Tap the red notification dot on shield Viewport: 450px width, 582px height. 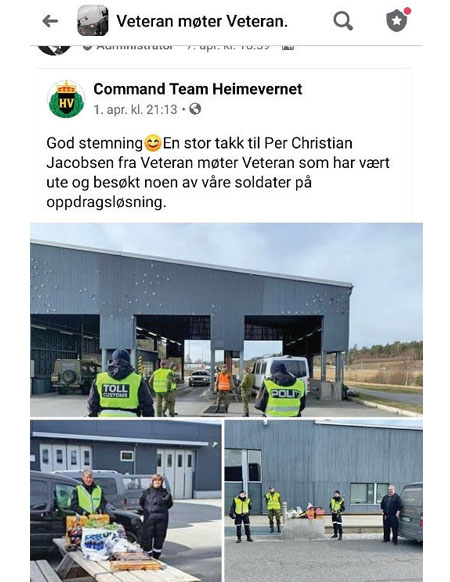pos(407,11)
